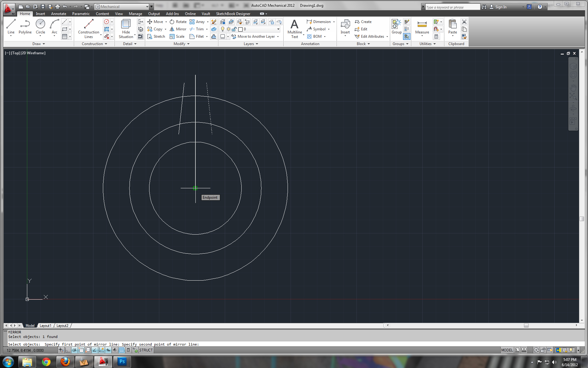This screenshot has width=588, height=368.
Task: Click the Insert block tool
Action: (x=345, y=27)
